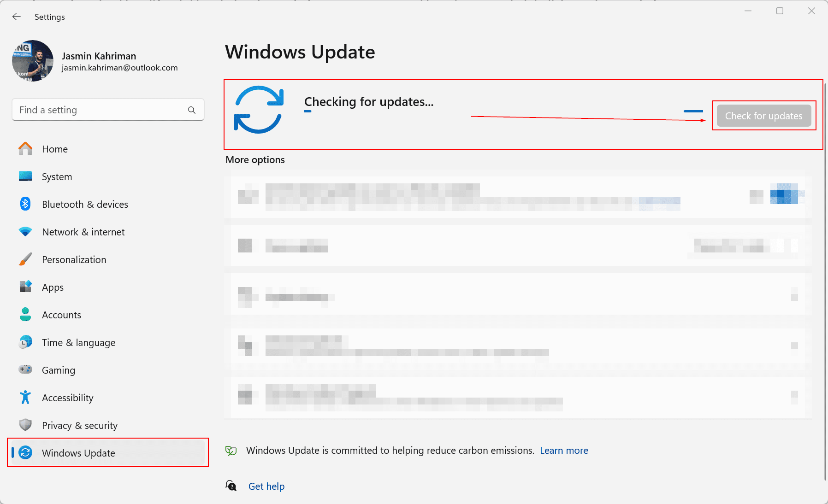This screenshot has width=828, height=504.
Task: Click the vertical scrollbar on right
Action: [x=825, y=282]
